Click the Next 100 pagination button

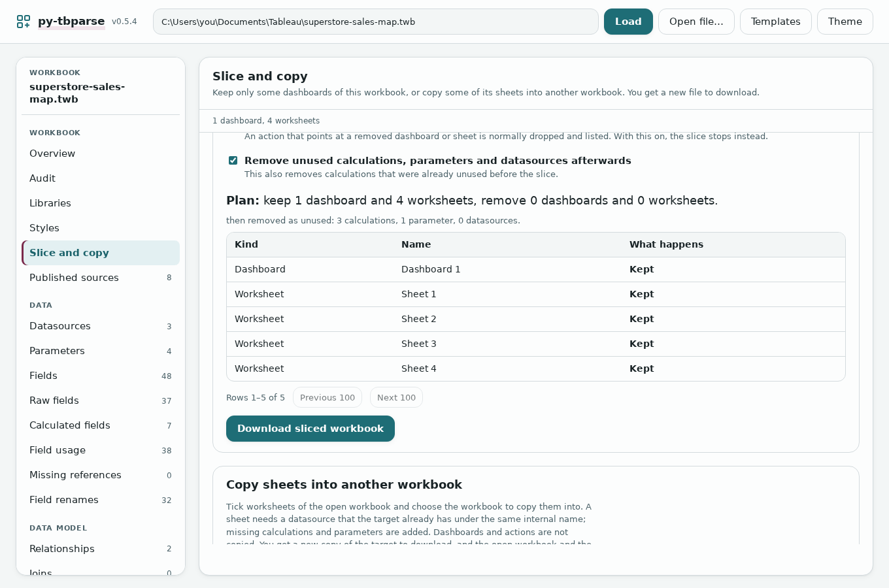pos(396,397)
